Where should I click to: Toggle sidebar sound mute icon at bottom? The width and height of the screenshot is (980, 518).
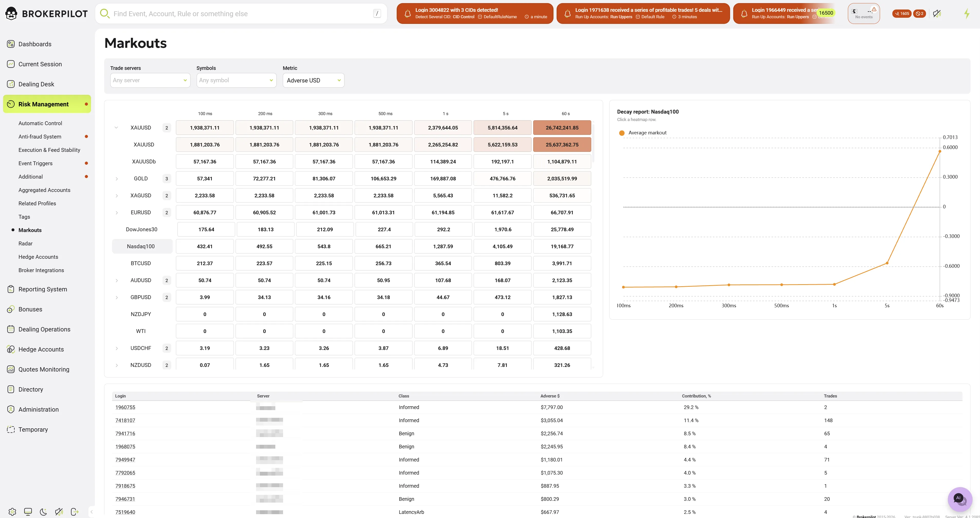[59, 512]
